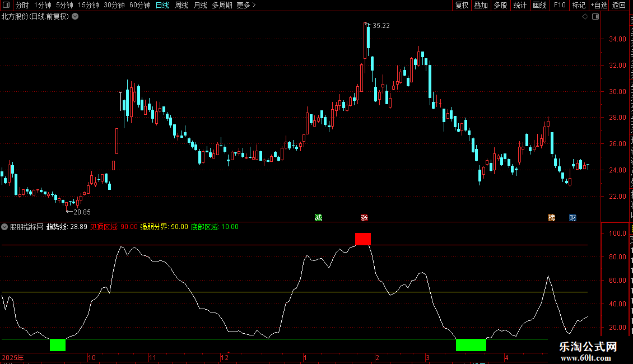Image resolution: width=633 pixels, height=364 pixels.
Task: Click the 叠加 overlay button
Action: [x=481, y=5]
